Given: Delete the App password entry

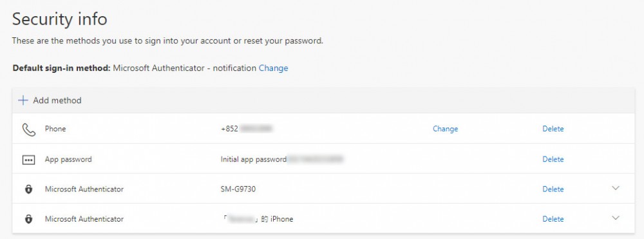Looking at the screenshot, I should [x=553, y=159].
